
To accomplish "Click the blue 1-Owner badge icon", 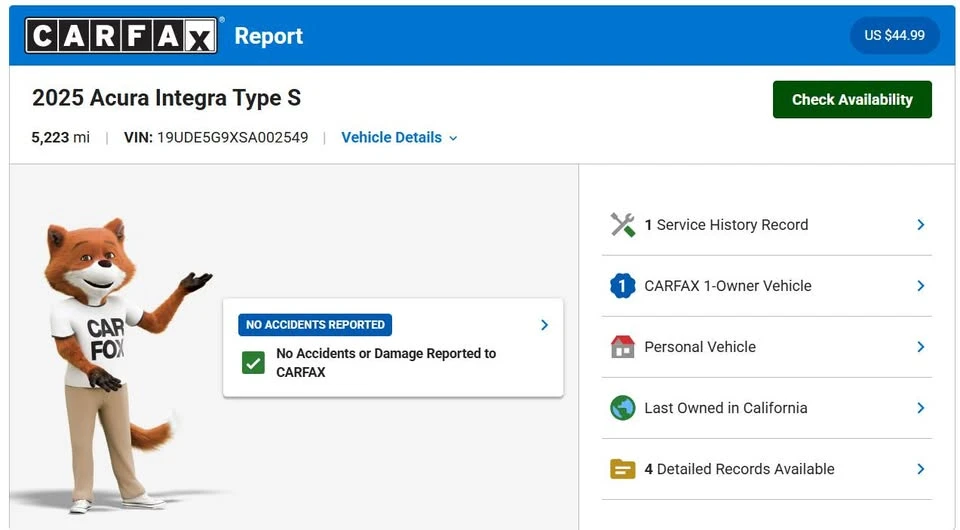I will [x=623, y=286].
